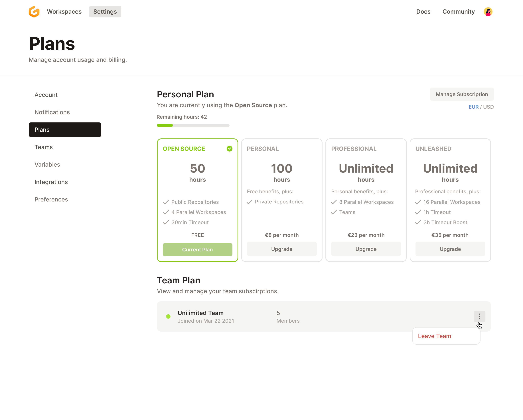Open Teams in the settings sidebar
The image size is (523, 420).
click(x=44, y=147)
